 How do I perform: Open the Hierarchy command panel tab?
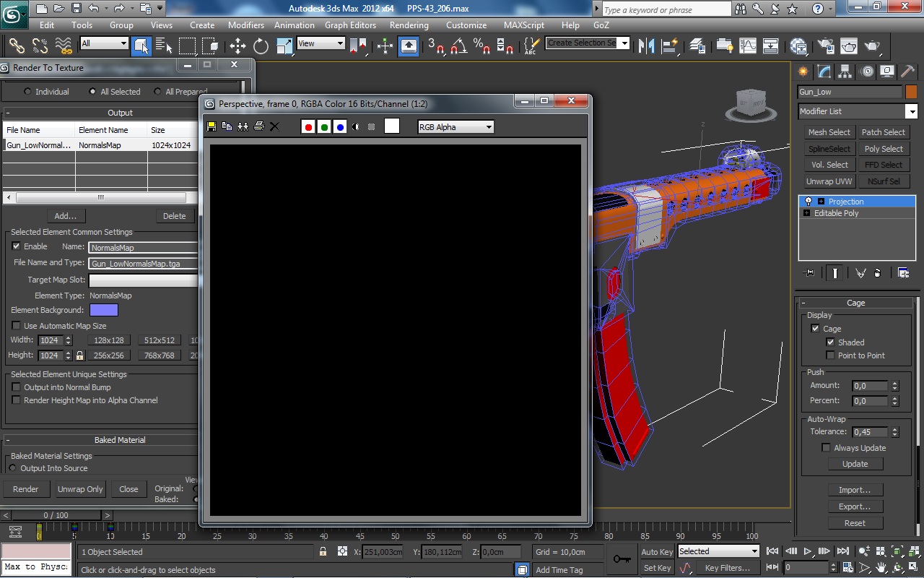pos(845,72)
